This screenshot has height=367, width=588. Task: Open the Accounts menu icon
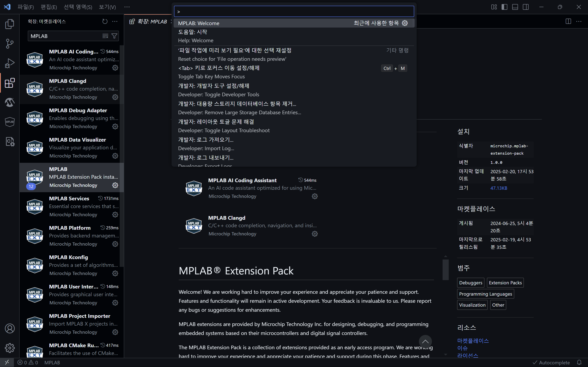point(10,328)
